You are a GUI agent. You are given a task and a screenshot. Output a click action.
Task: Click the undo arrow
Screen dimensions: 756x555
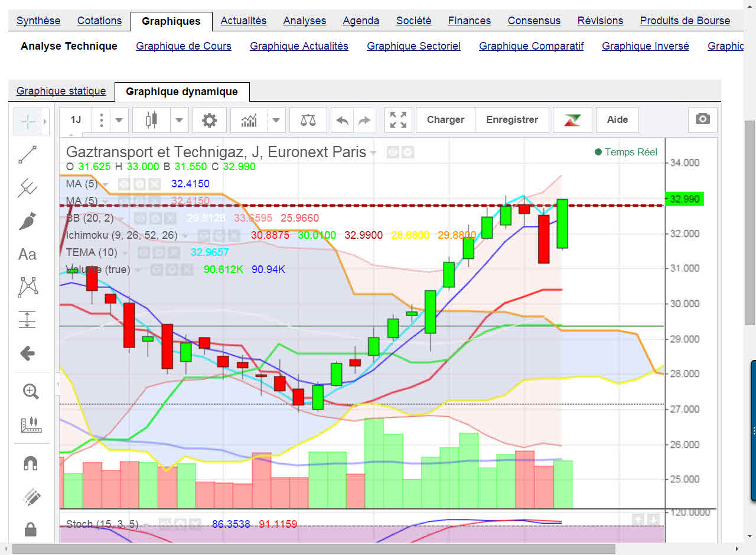(x=343, y=120)
